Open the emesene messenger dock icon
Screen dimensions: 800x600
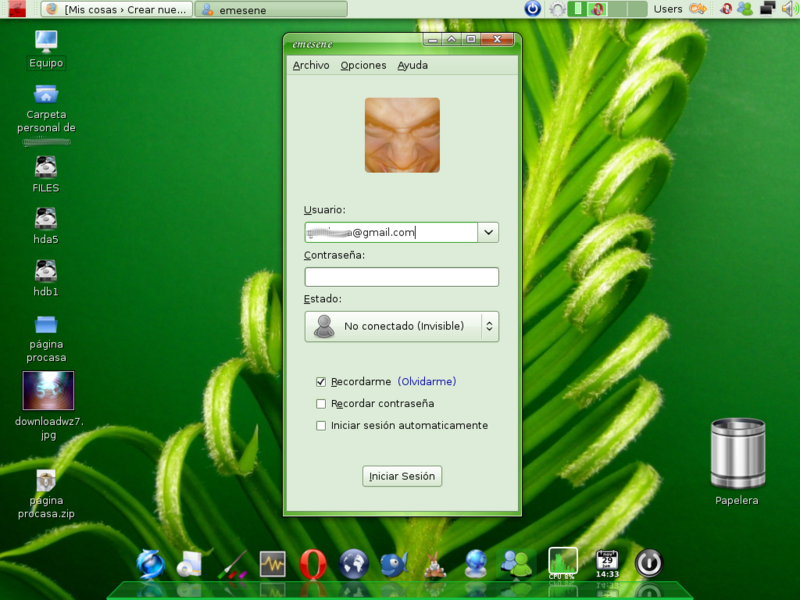point(516,565)
